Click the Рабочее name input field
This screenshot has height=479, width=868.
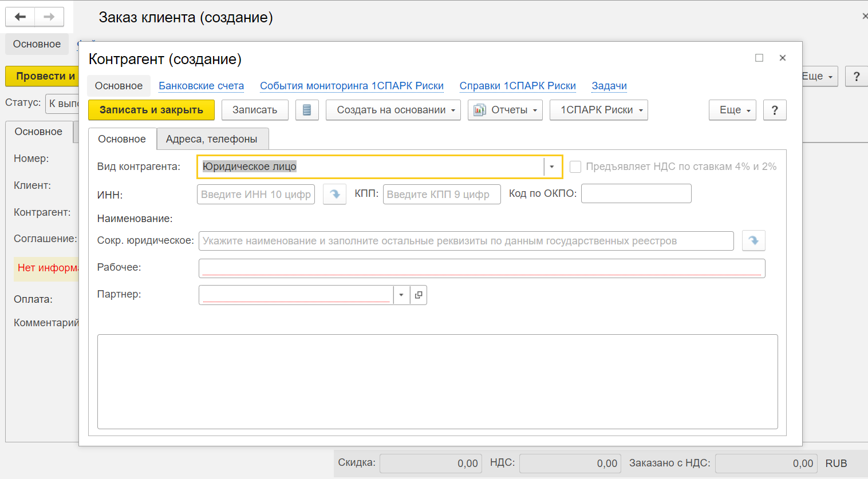click(481, 268)
